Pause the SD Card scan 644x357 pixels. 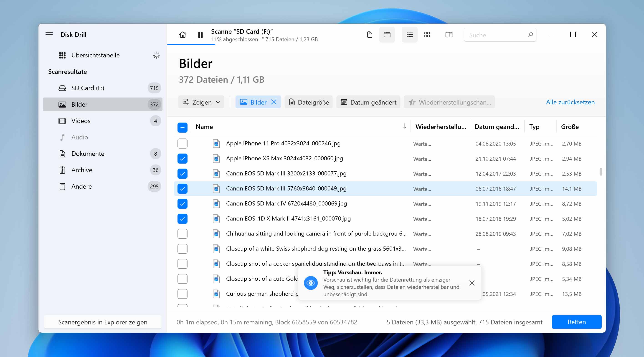[200, 35]
